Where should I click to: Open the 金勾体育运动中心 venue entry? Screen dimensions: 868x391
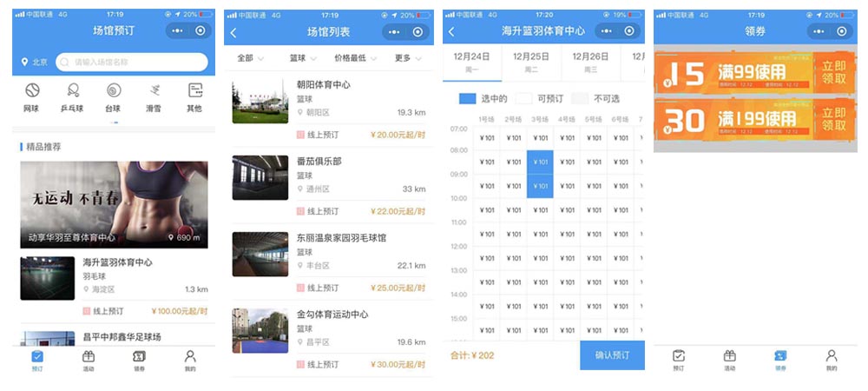coord(329,339)
